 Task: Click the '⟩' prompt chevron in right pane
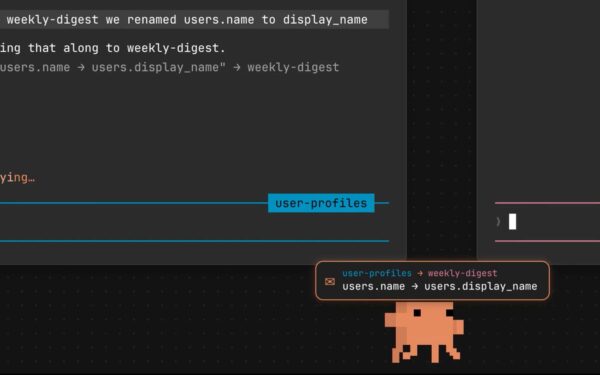coord(498,222)
